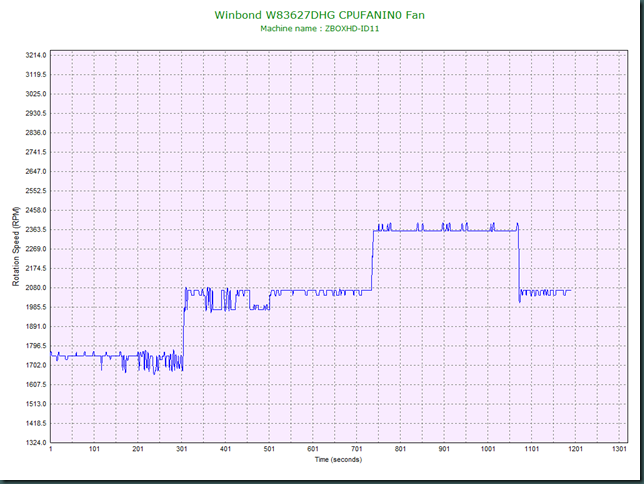The width and height of the screenshot is (644, 484).
Task: Click the 501 tick on time axis
Action: tap(269, 449)
